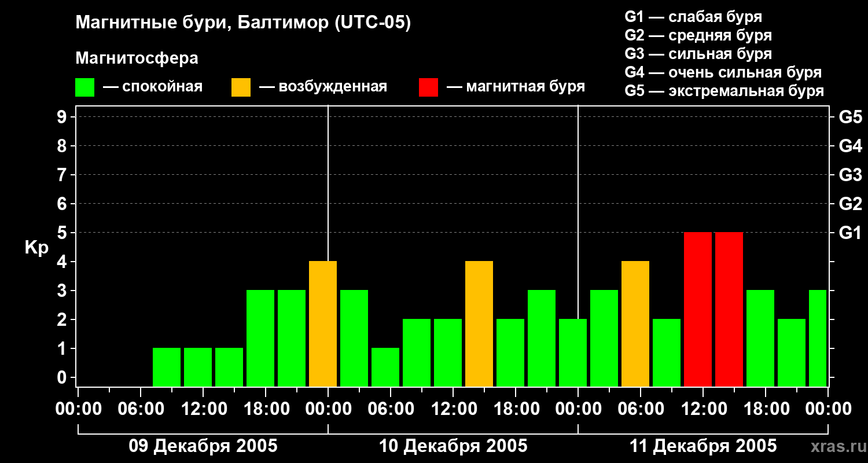Click the green bar between orange and red bars, 11 Декабря
Image resolution: width=868 pixels, height=463 pixels.
click(667, 353)
